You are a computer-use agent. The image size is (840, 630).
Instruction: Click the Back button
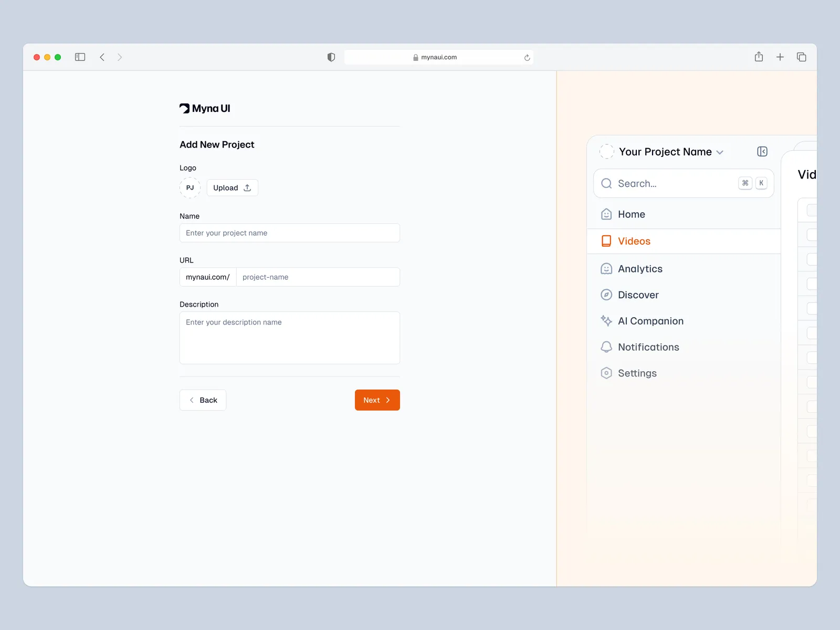[x=203, y=400]
